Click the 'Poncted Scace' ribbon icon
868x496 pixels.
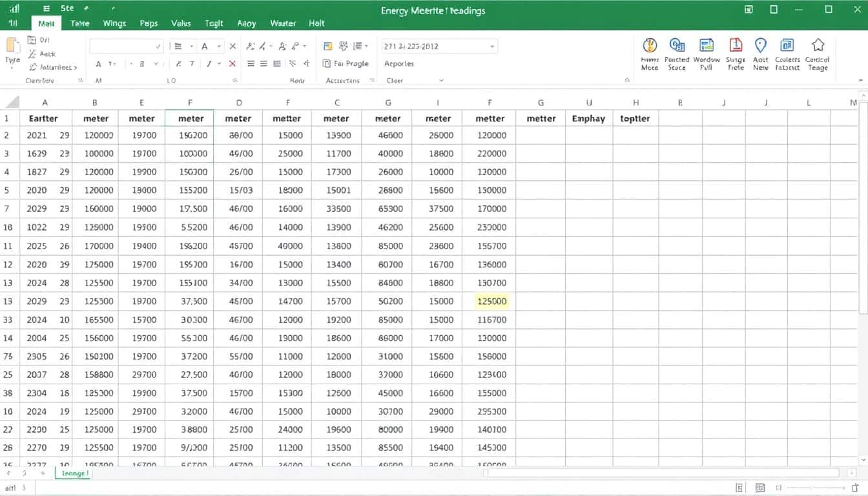coord(677,45)
